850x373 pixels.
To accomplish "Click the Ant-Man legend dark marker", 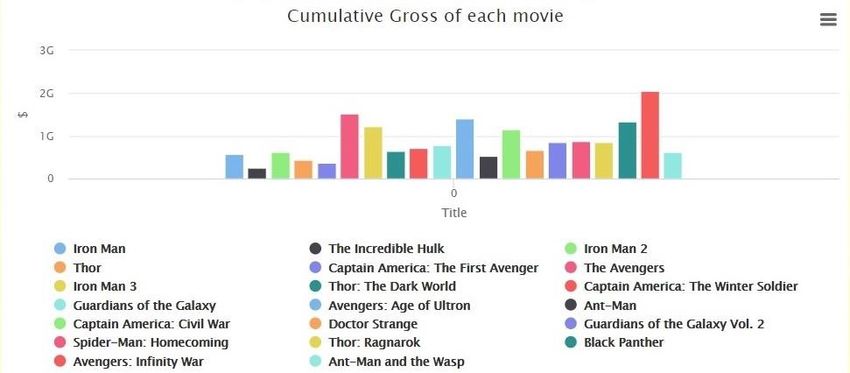I will (x=571, y=305).
